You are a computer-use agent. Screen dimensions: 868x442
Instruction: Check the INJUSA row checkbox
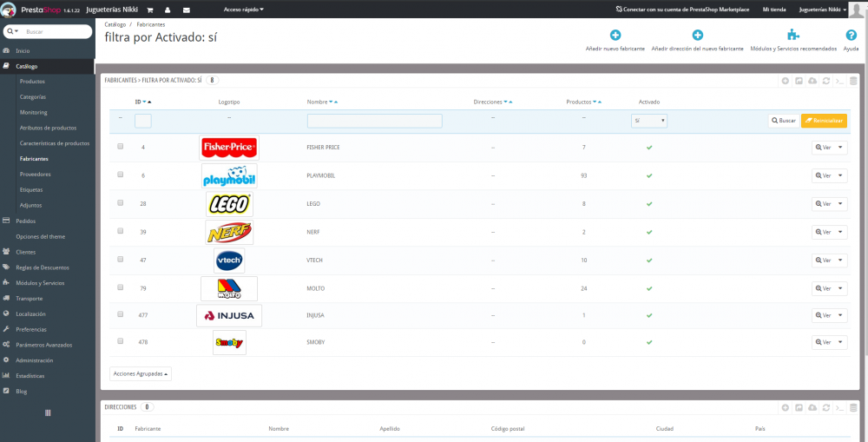[120, 314]
